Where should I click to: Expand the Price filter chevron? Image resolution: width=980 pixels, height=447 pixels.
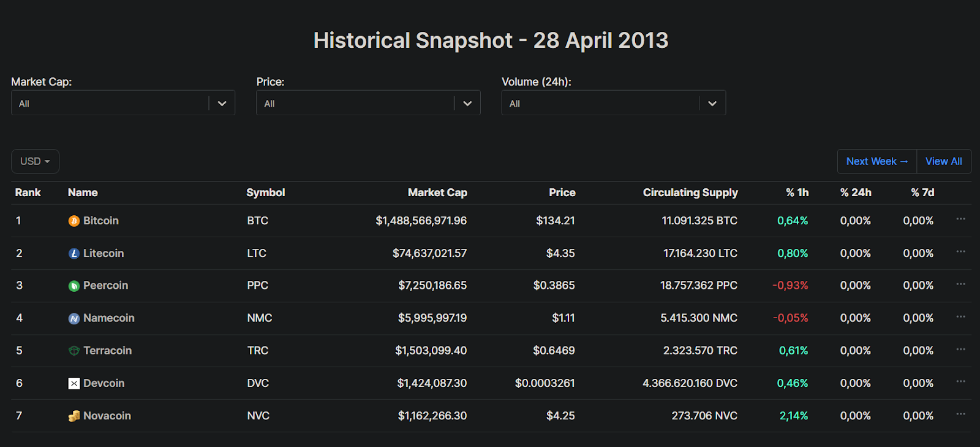point(468,104)
